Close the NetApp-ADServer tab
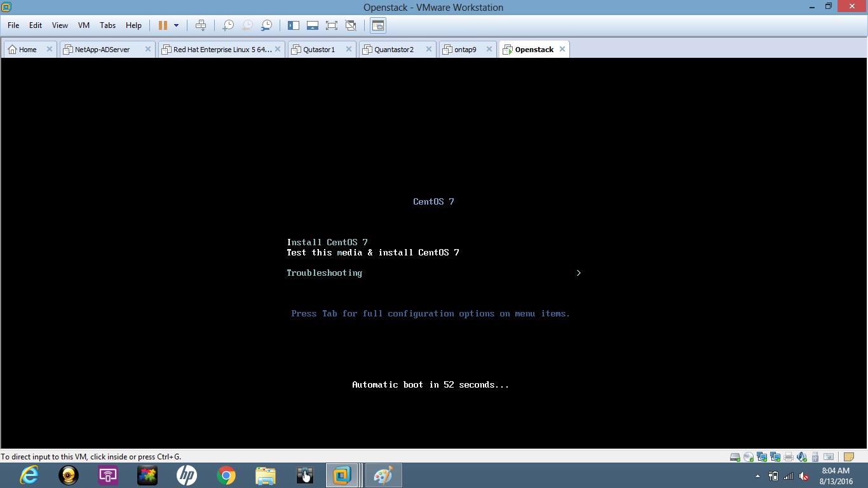 click(147, 49)
